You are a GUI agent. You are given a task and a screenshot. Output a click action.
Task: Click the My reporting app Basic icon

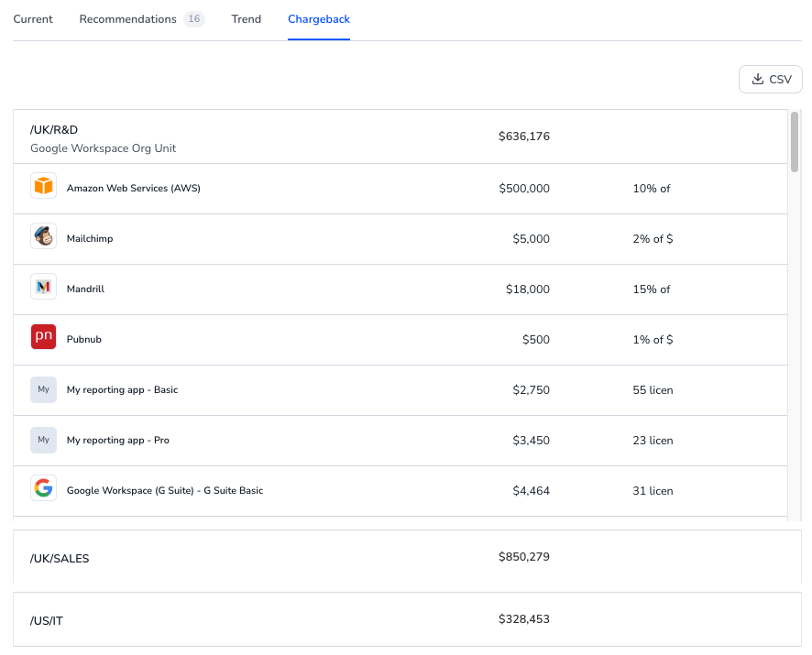pos(43,389)
